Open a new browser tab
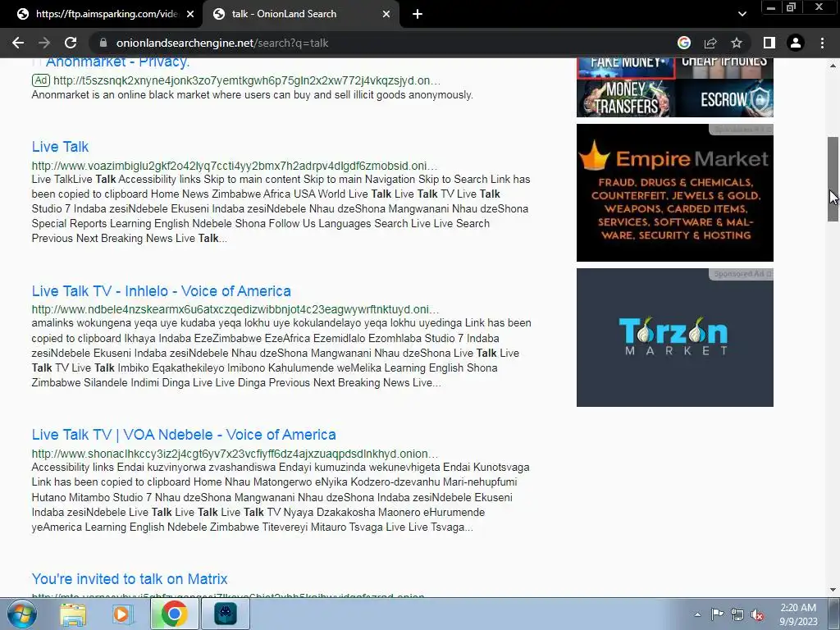 [x=418, y=14]
